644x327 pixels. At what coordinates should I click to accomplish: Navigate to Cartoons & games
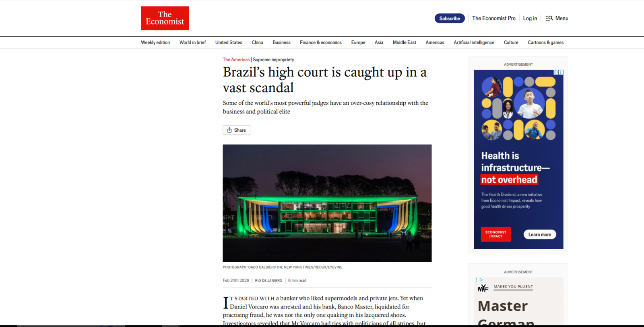click(x=545, y=42)
